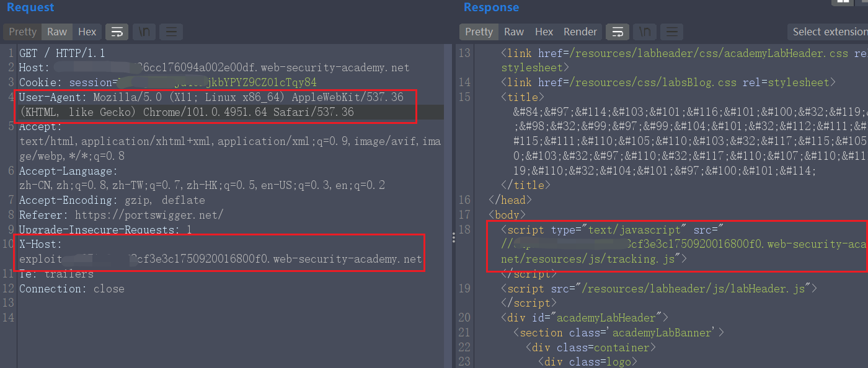Open the hamburger options menu in Request panel
868x368 pixels.
pyautogui.click(x=171, y=32)
